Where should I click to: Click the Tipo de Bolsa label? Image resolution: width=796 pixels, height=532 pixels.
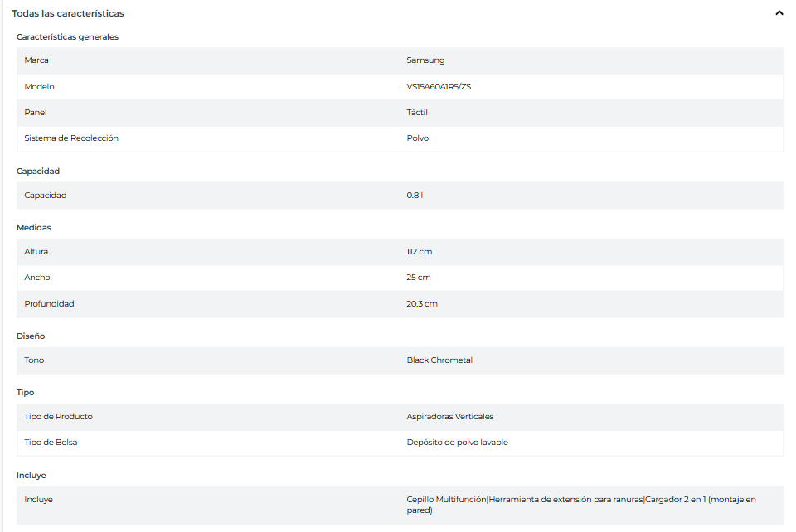[x=51, y=443]
